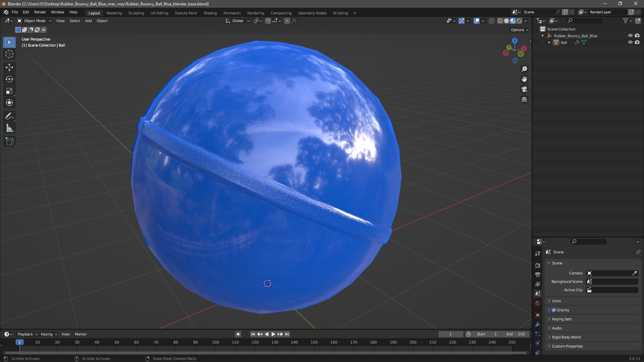The image size is (644, 362).
Task: Switch perspective/orthographic with the grid icon
Action: (x=524, y=100)
